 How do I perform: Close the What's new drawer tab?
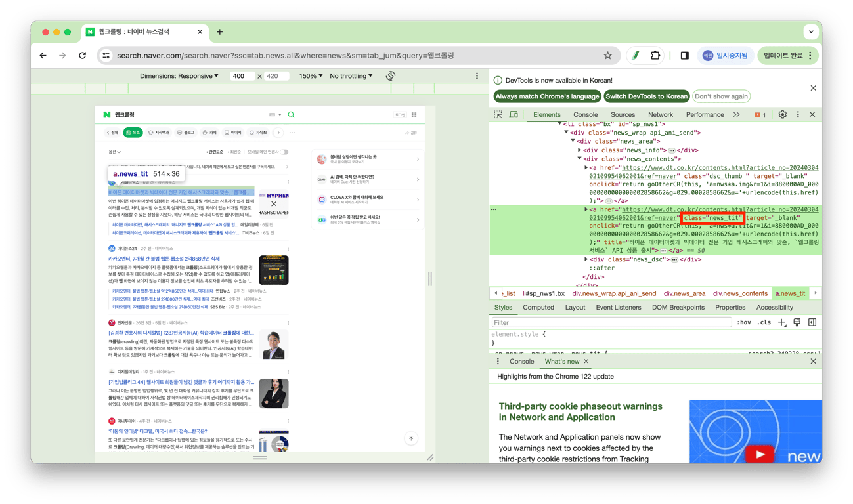[x=586, y=362]
